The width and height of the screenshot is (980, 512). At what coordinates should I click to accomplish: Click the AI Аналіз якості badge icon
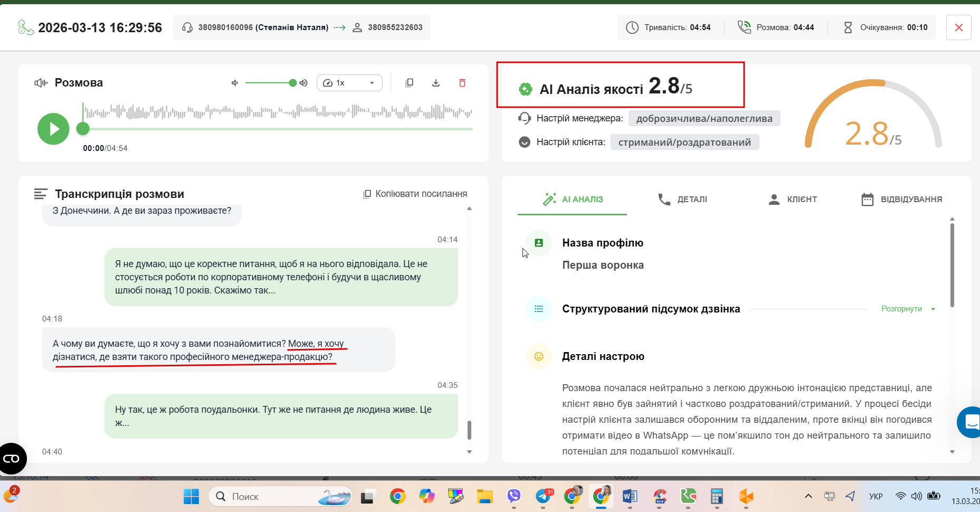coord(526,89)
